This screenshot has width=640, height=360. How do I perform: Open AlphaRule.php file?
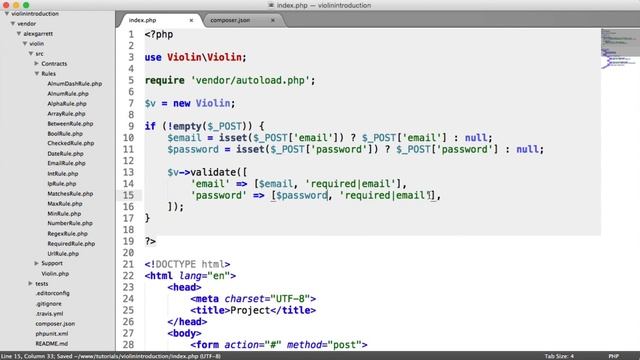coord(67,104)
